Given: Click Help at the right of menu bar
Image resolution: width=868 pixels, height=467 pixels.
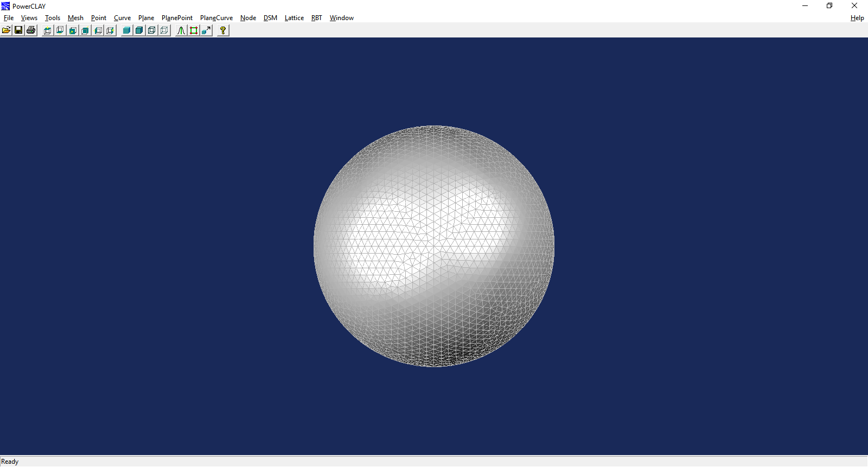Looking at the screenshot, I should point(857,18).
